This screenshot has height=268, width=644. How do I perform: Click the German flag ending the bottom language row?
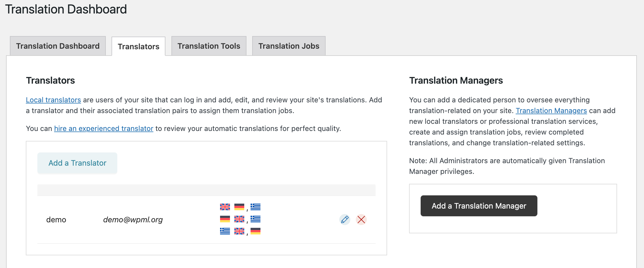point(255,231)
